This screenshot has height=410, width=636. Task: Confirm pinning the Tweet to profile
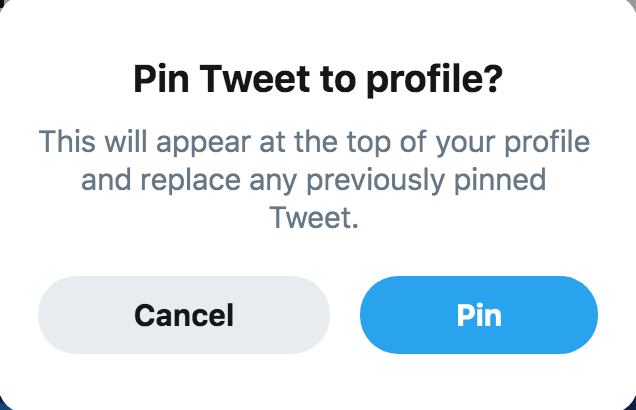pos(479,316)
